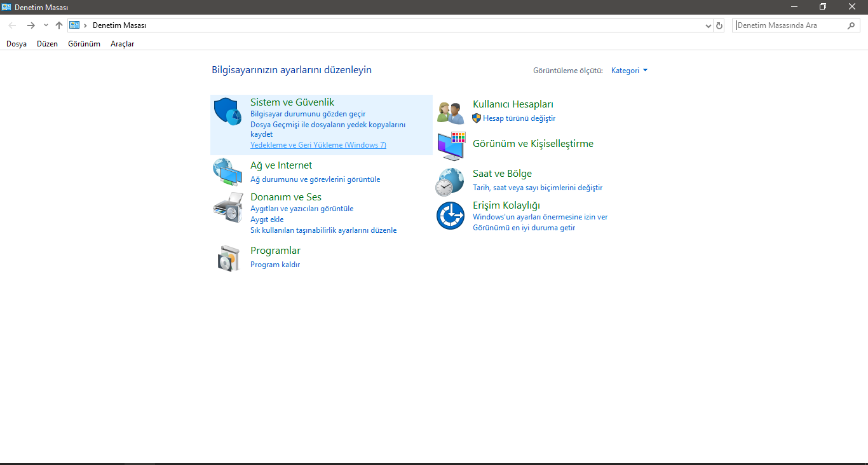Click the Bilgisayarınızın ayarlarını düzenleyin heading
Viewport: 868px width, 465px height.
(x=292, y=70)
